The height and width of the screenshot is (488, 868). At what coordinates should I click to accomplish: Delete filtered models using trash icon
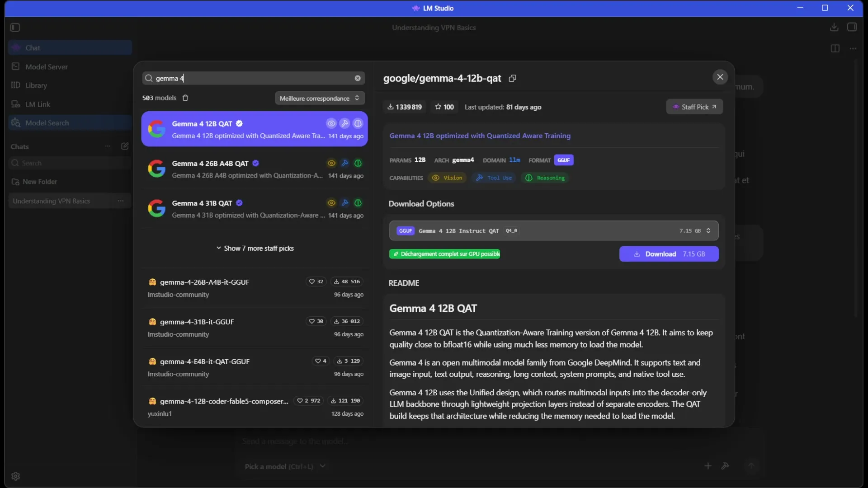185,98
